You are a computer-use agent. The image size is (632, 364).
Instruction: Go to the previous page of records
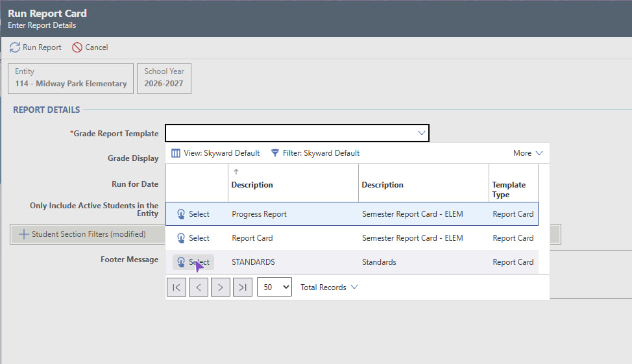[x=199, y=287]
